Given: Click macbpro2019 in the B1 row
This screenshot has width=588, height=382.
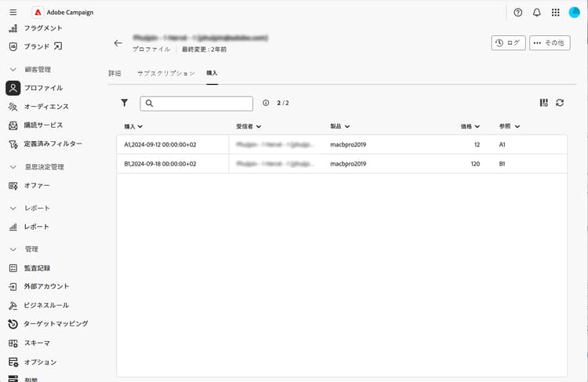Looking at the screenshot, I should click(x=348, y=164).
